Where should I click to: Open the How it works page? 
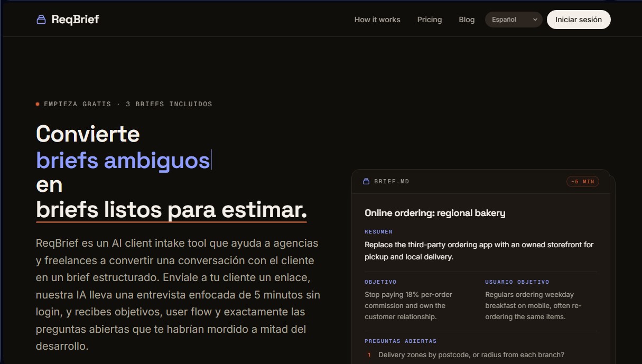pyautogui.click(x=377, y=20)
